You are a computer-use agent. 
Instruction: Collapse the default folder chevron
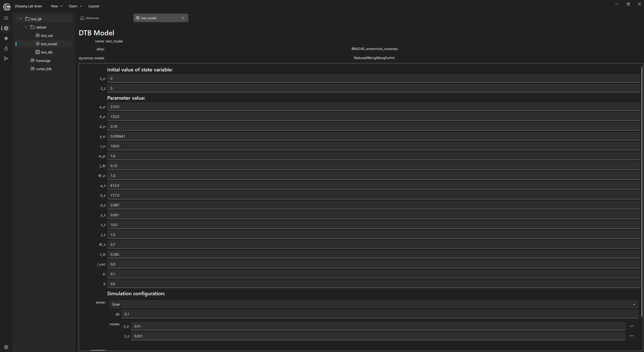[26, 27]
